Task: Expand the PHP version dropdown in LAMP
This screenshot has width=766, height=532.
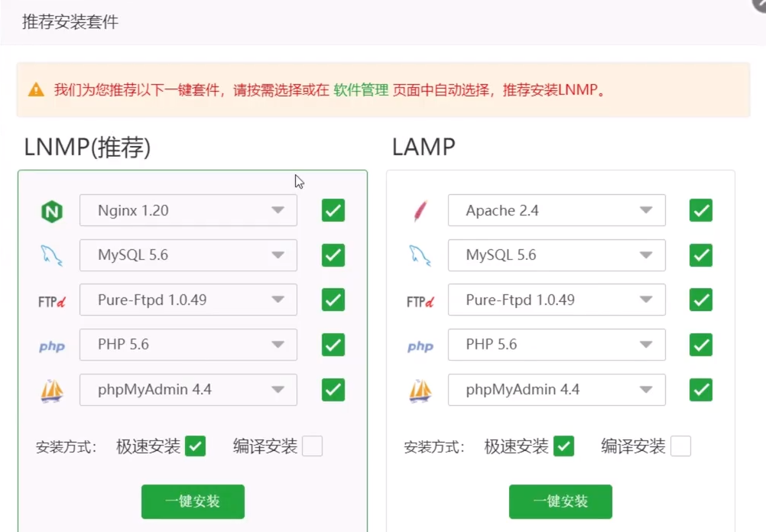Action: (x=648, y=345)
